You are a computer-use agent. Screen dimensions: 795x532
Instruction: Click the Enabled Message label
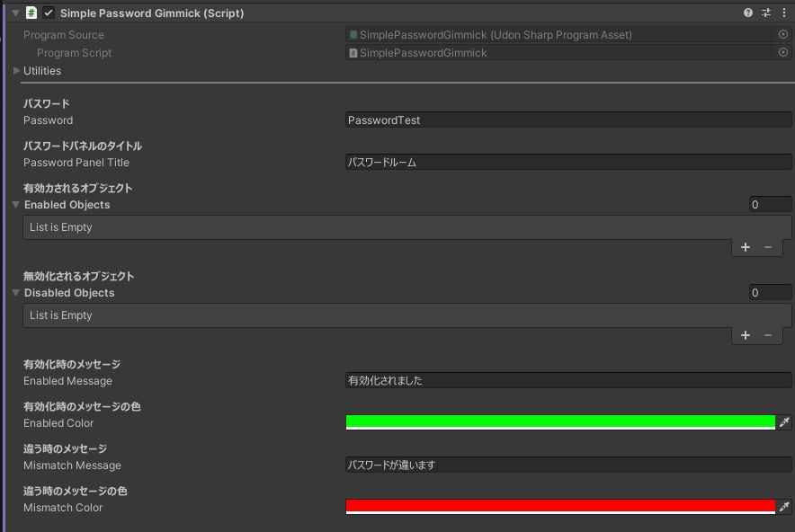(67, 380)
